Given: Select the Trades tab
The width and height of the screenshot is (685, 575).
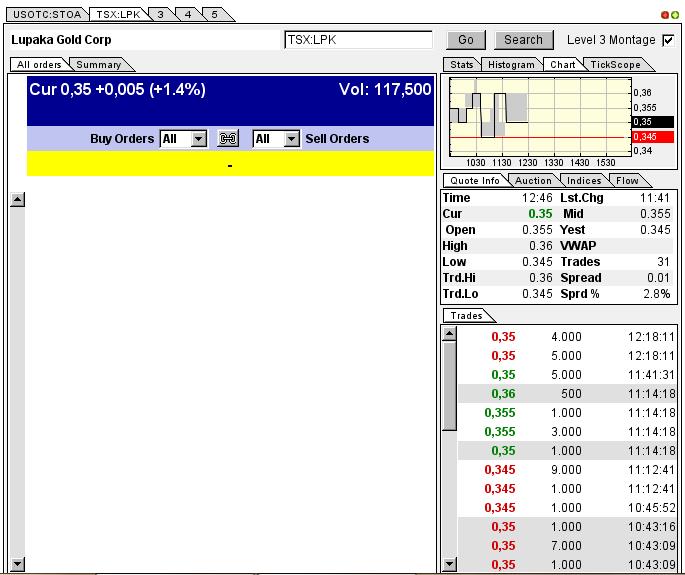Looking at the screenshot, I should [x=467, y=315].
